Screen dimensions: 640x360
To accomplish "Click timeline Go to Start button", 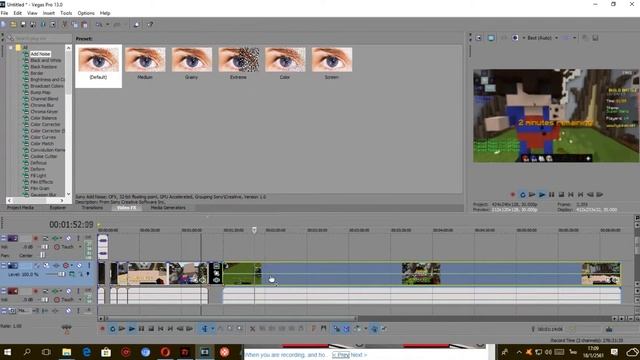I will click(161, 329).
